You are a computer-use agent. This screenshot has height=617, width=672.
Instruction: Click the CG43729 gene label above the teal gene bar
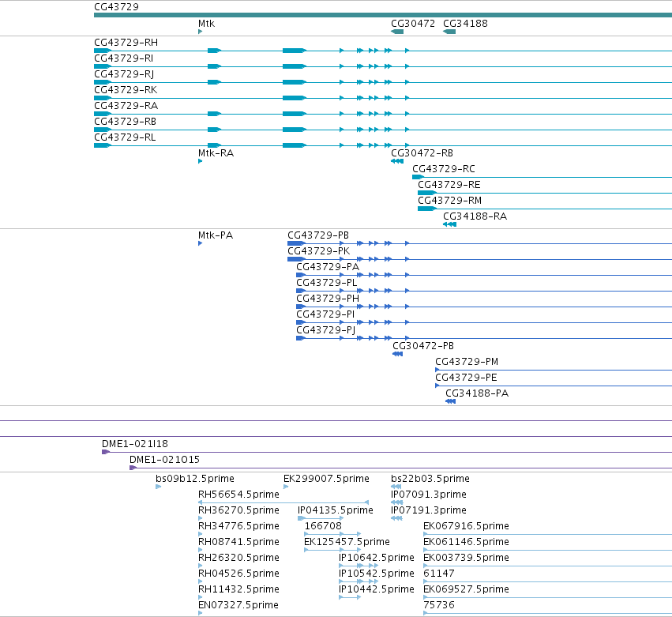pyautogui.click(x=116, y=7)
